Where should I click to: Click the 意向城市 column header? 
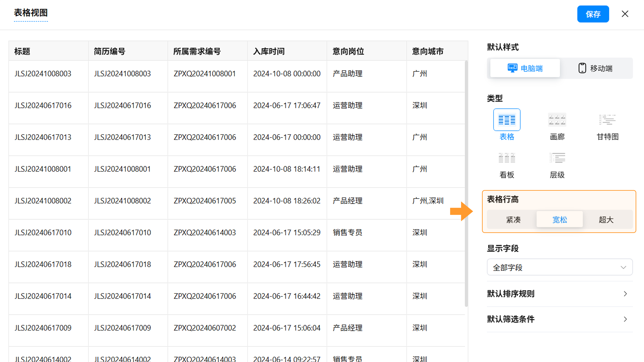pos(428,51)
